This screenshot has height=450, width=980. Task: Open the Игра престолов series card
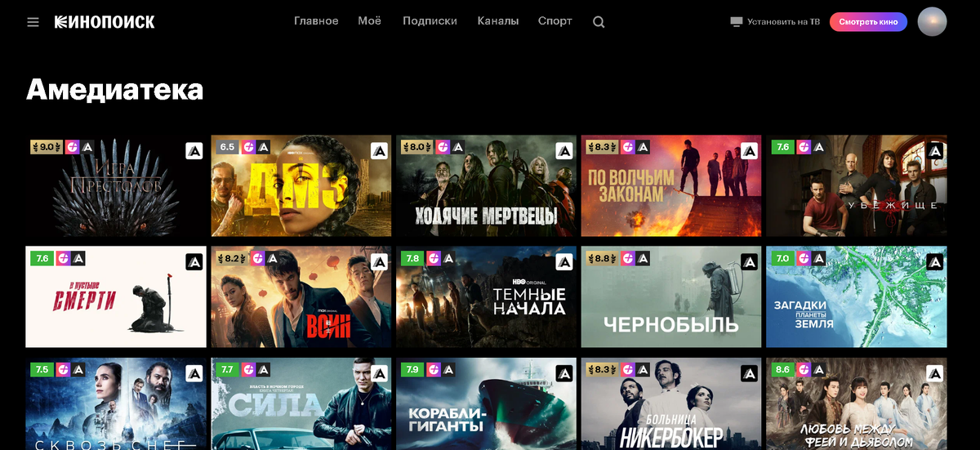point(116,186)
